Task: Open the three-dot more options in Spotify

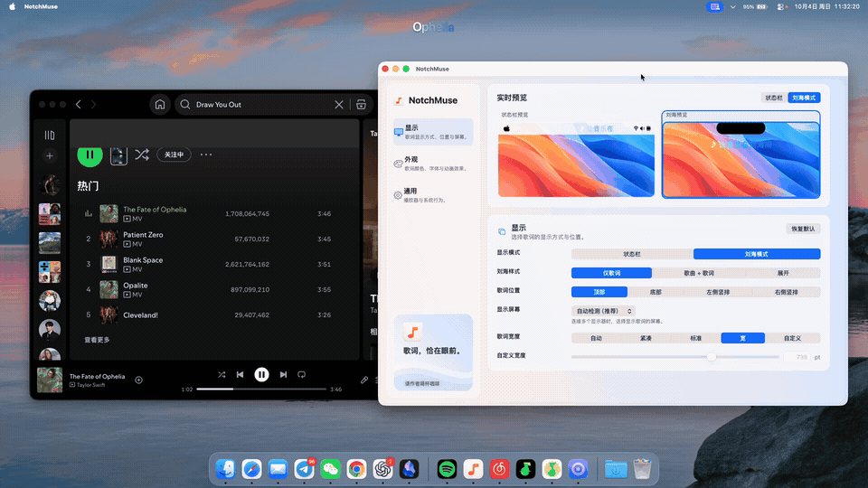Action: pos(206,155)
